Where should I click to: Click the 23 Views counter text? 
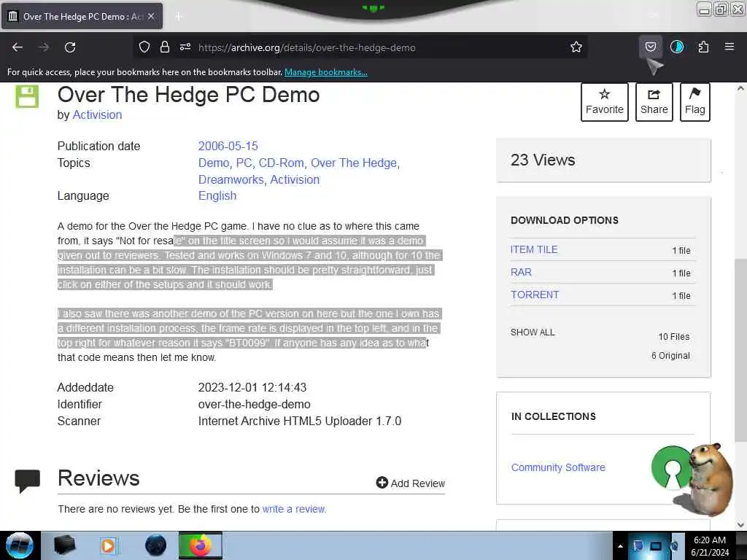point(543,160)
